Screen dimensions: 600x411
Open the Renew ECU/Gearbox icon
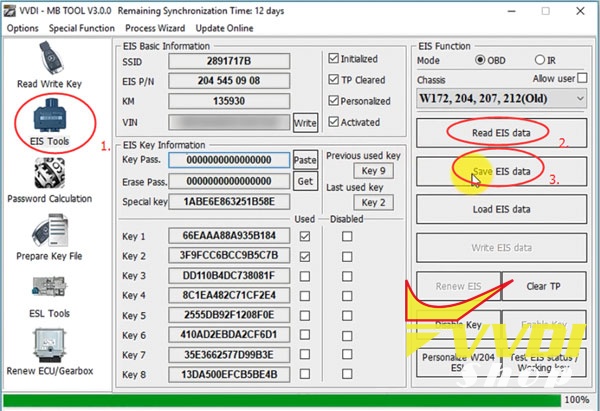tap(50, 345)
